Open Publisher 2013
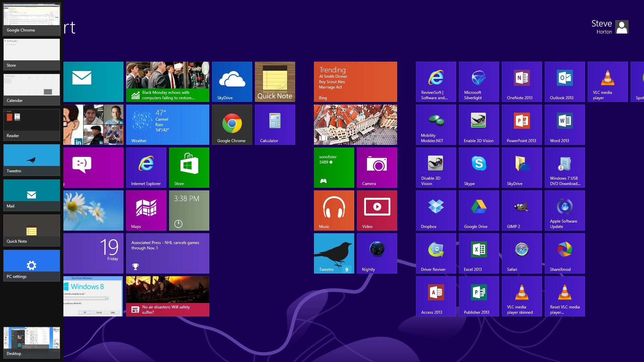 pyautogui.click(x=479, y=296)
